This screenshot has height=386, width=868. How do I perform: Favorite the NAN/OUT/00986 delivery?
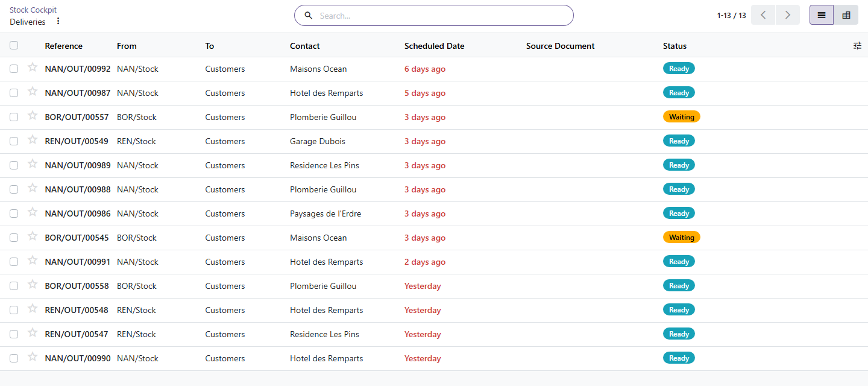tap(33, 212)
